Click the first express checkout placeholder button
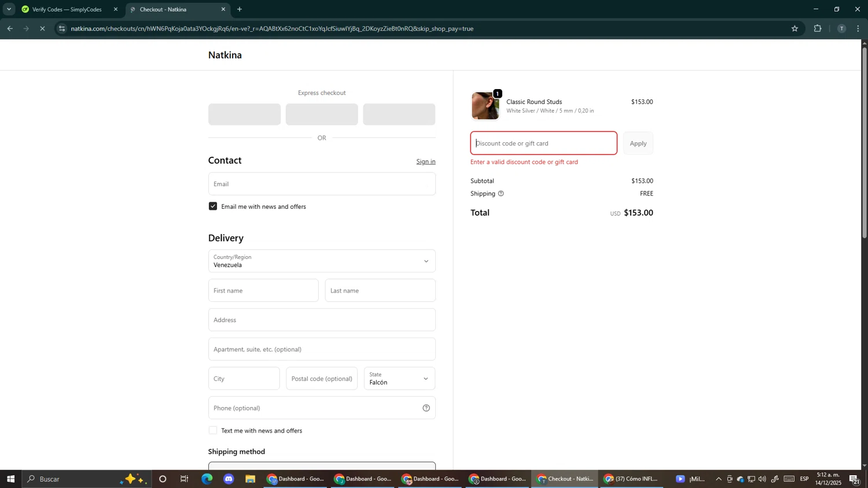Viewport: 868px width, 488px height. (x=244, y=114)
